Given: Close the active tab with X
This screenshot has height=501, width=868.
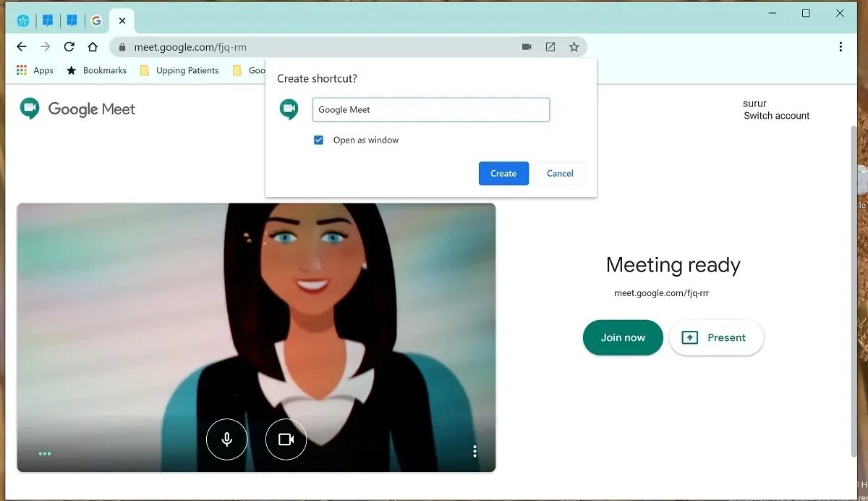Looking at the screenshot, I should click(x=122, y=21).
